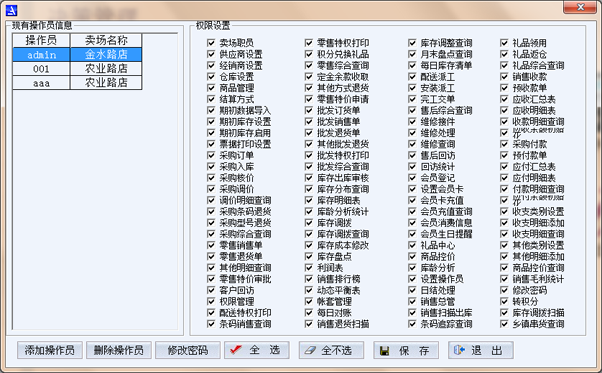Click the 添加操作员 button
Viewport: 602px width, 373px height.
tap(50, 350)
